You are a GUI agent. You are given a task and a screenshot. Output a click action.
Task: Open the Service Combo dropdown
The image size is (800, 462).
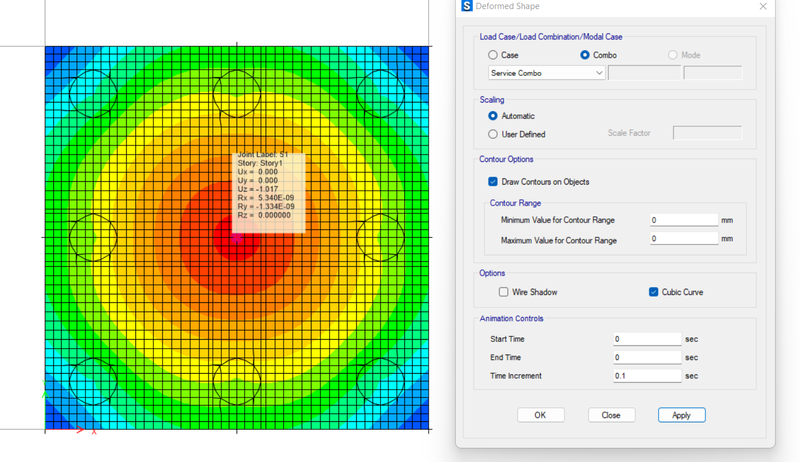[546, 73]
